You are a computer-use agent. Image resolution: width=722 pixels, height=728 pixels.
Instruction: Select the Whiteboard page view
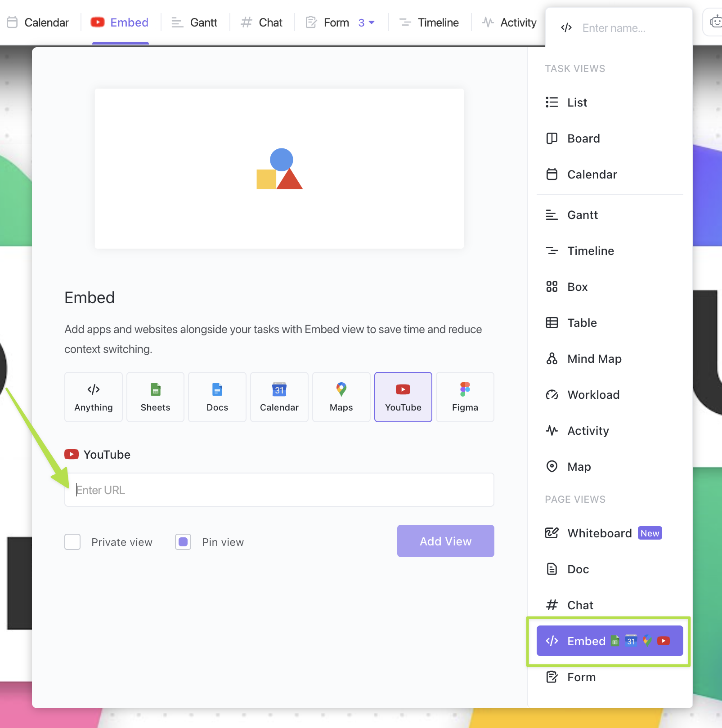[600, 533]
